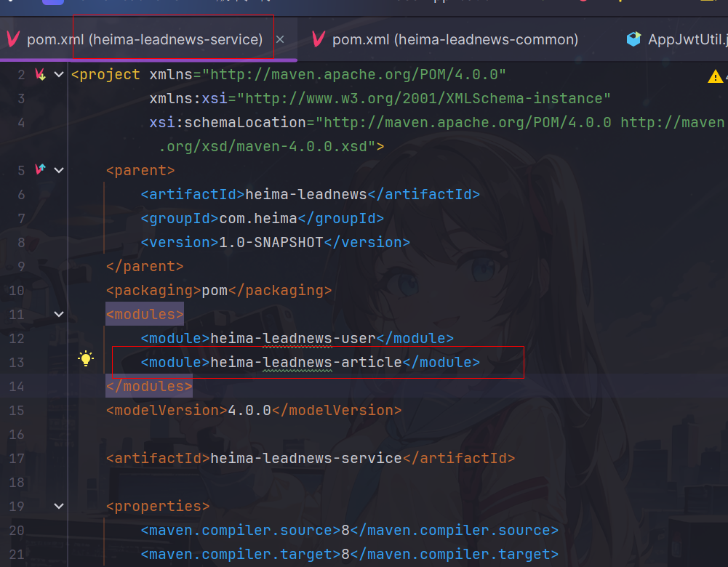Click the Maven icon on service pom tab
Screen dimensions: 728x567
pos(14,39)
